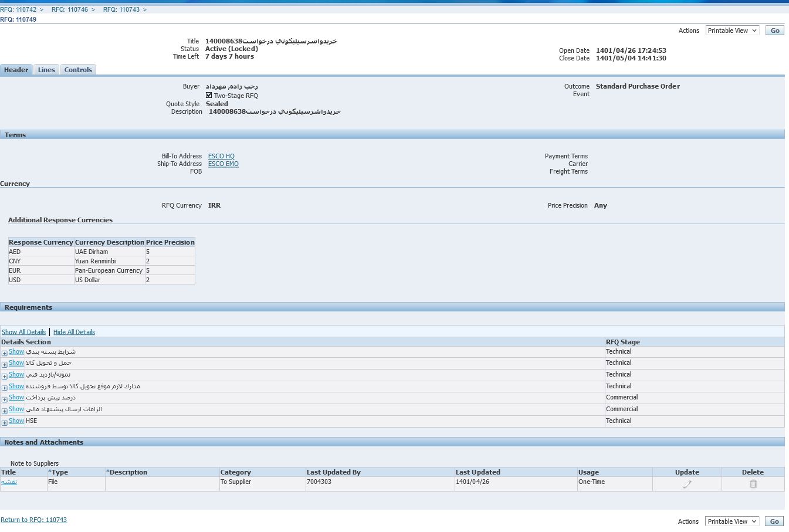Toggle the Two-Stage RFQ checkbox
This screenshot has height=532, width=789.
tap(209, 95)
